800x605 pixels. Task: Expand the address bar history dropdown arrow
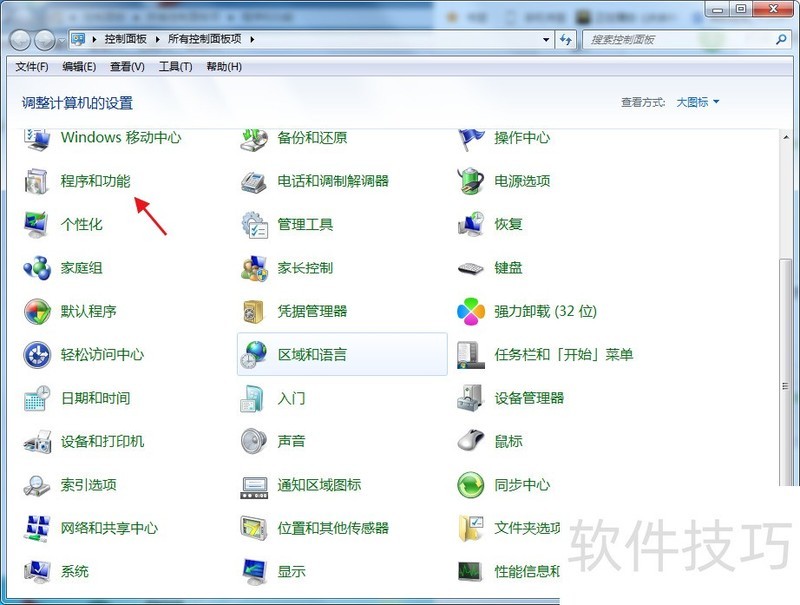click(546, 39)
